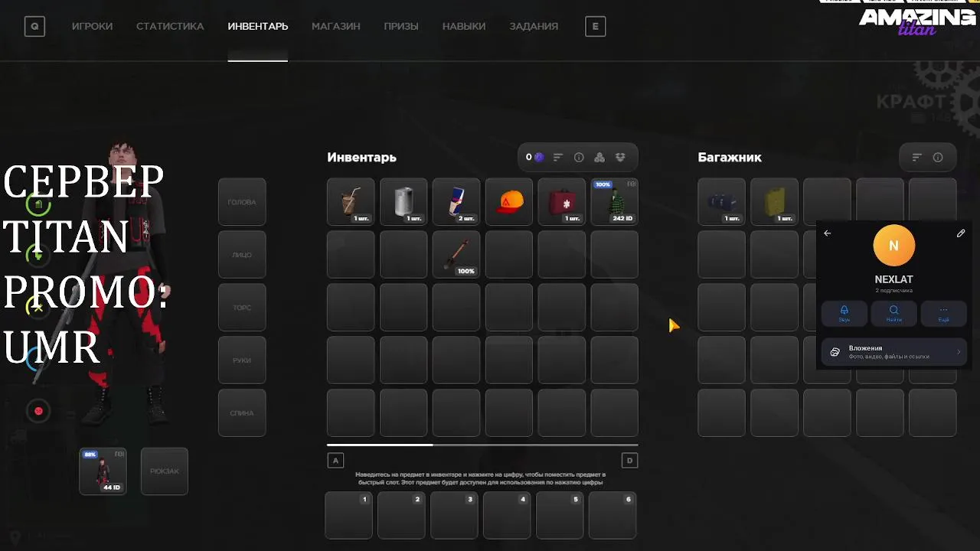Click the ТОРС equipment slot
The width and height of the screenshot is (980, 551).
click(242, 308)
